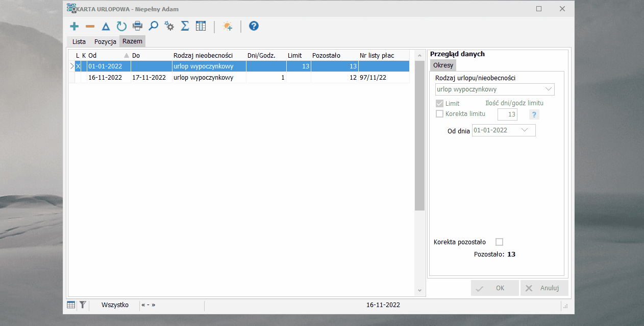Image resolution: width=644 pixels, height=326 pixels.
Task: Click the vertical scrollbar thumb of the table
Action: click(419, 135)
